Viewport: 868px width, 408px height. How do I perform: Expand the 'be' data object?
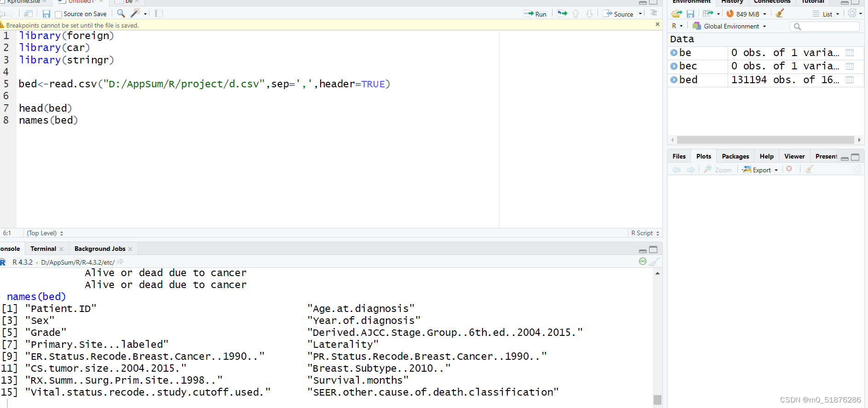tap(674, 53)
